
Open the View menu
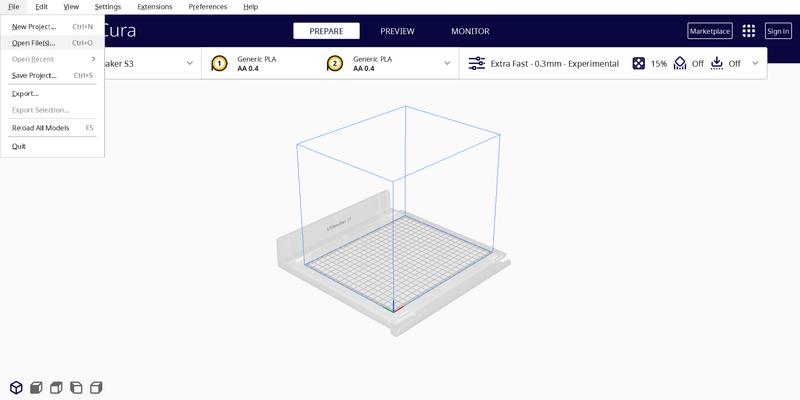tap(71, 7)
